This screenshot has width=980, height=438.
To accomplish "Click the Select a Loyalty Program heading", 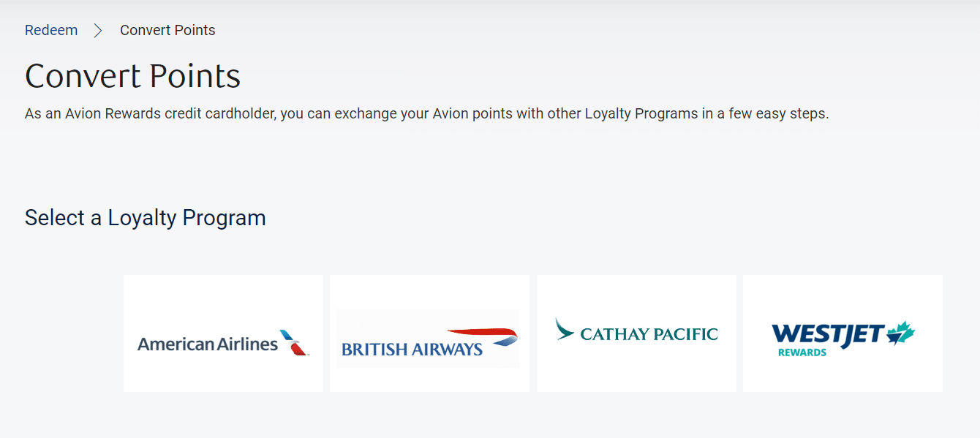I will (145, 218).
